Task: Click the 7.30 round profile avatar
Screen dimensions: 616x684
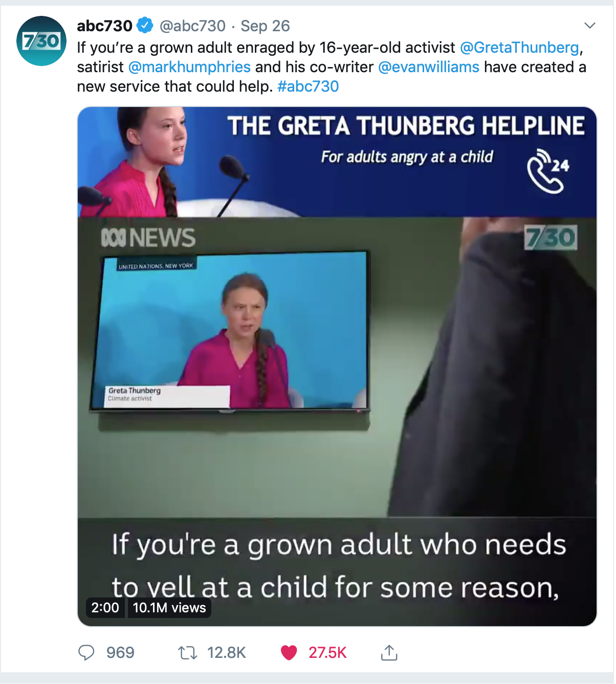Action: click(x=41, y=41)
